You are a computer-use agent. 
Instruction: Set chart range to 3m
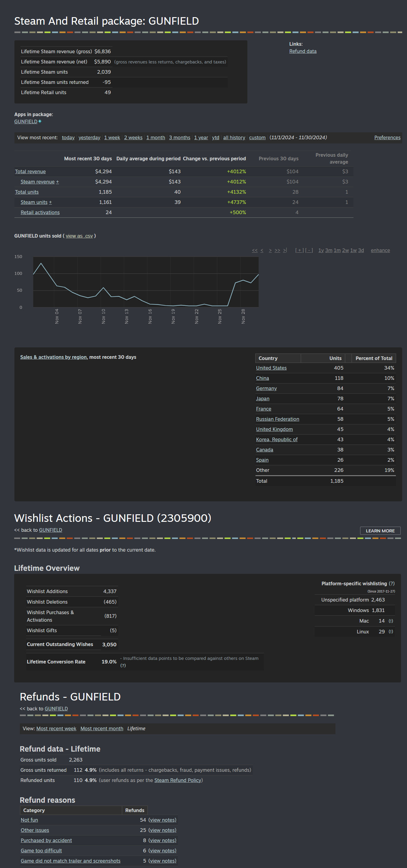(329, 250)
